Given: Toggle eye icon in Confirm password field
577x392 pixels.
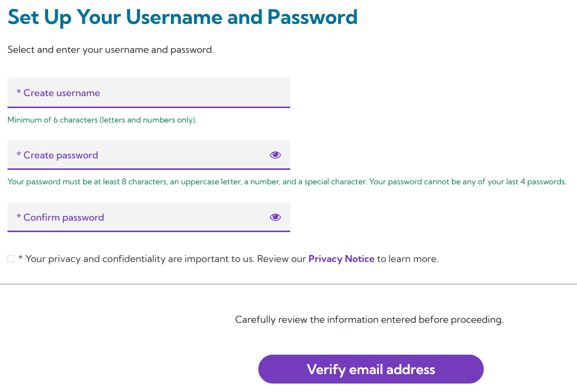Looking at the screenshot, I should point(275,217).
